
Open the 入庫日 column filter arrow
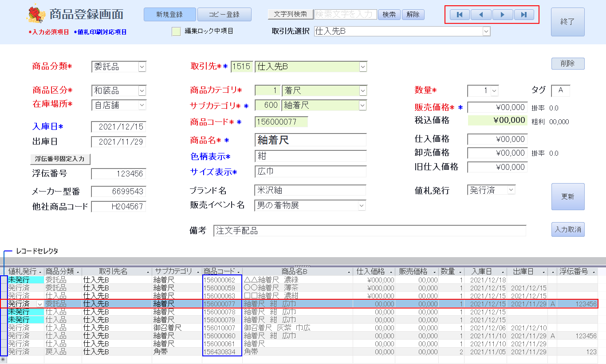(x=504, y=272)
